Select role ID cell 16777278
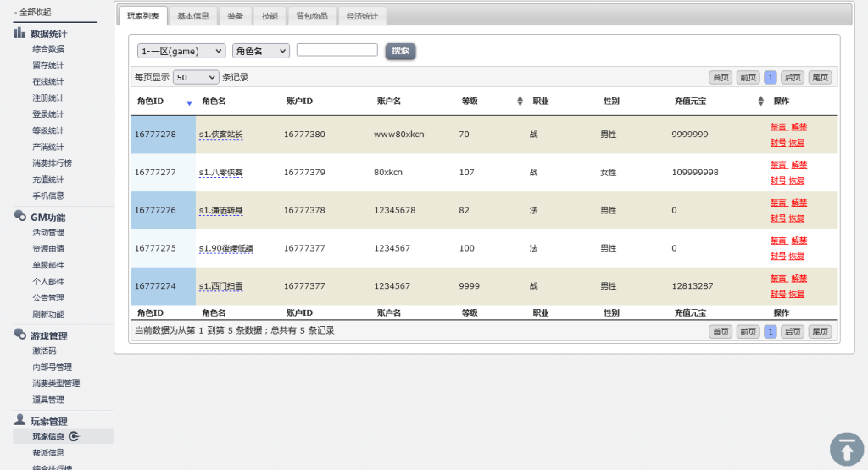Image resolution: width=868 pixels, height=470 pixels. pos(163,135)
